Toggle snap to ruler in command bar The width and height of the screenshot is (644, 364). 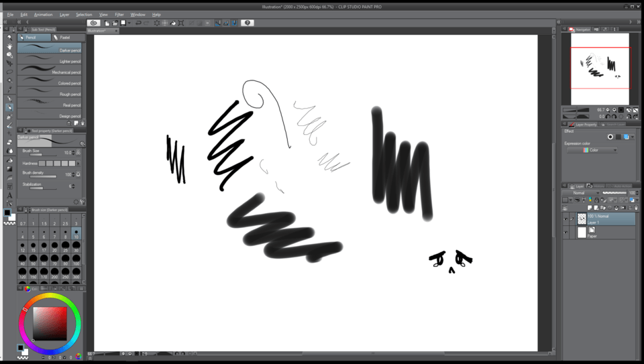pyautogui.click(x=217, y=23)
